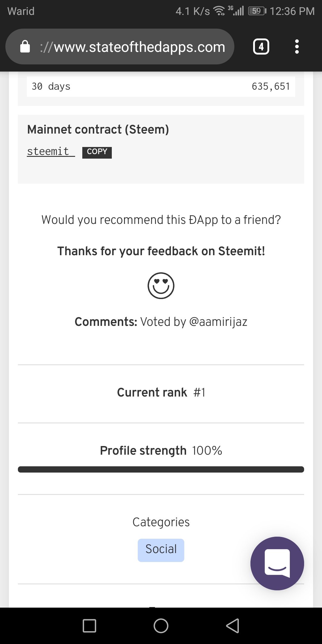Viewport: 322px width, 644px height.
Task: Tap the battery indicator in status bar
Action: pyautogui.click(x=257, y=11)
